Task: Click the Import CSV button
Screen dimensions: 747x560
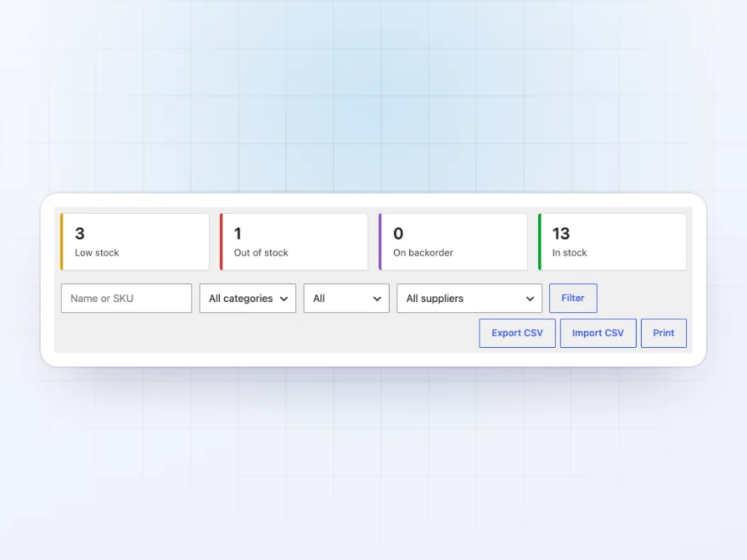Action: pos(598,333)
